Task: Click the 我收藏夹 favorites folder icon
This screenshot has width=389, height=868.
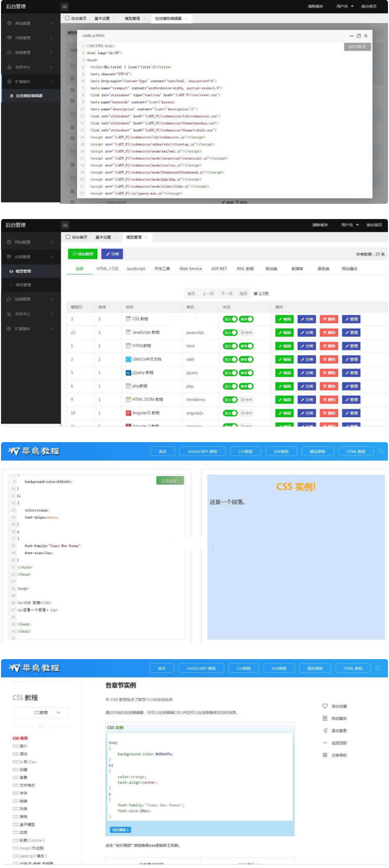Action: point(325,718)
